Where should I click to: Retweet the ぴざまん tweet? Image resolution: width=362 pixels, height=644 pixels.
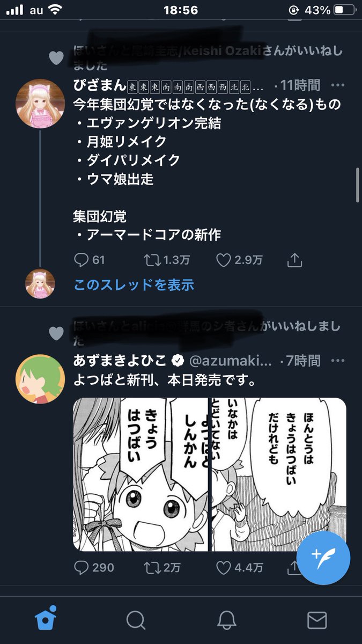click(167, 260)
